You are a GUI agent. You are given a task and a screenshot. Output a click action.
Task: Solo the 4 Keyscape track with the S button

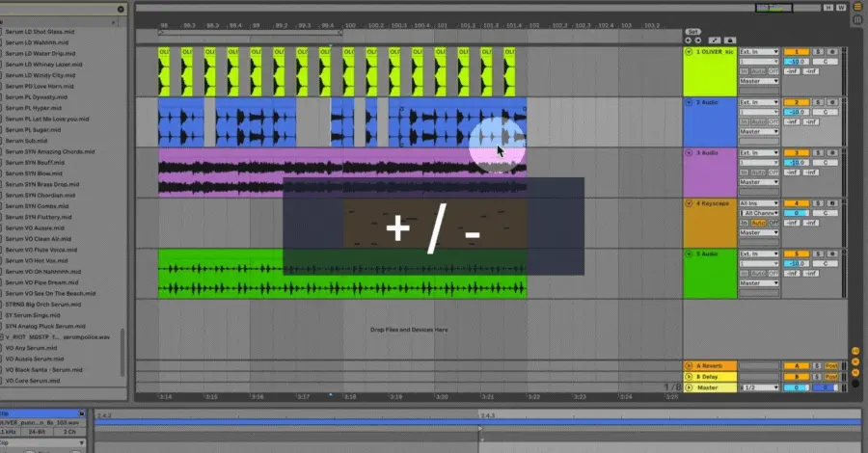pos(818,203)
